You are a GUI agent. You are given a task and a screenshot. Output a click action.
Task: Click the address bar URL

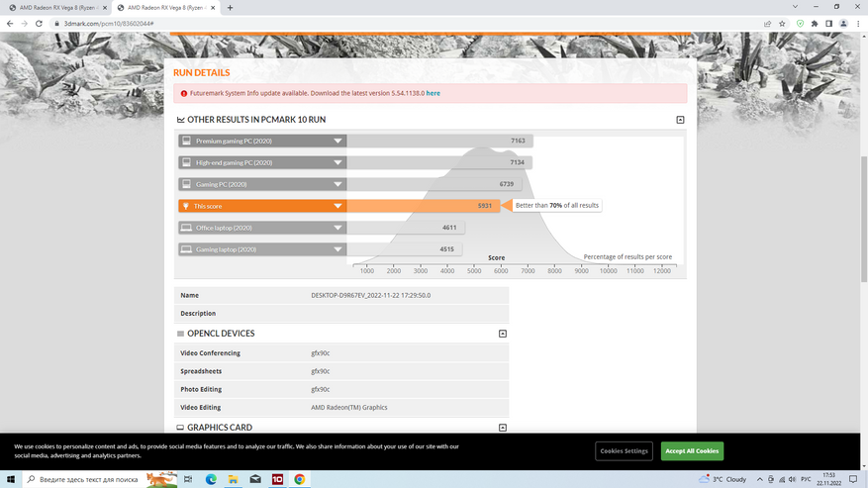[x=109, y=24]
